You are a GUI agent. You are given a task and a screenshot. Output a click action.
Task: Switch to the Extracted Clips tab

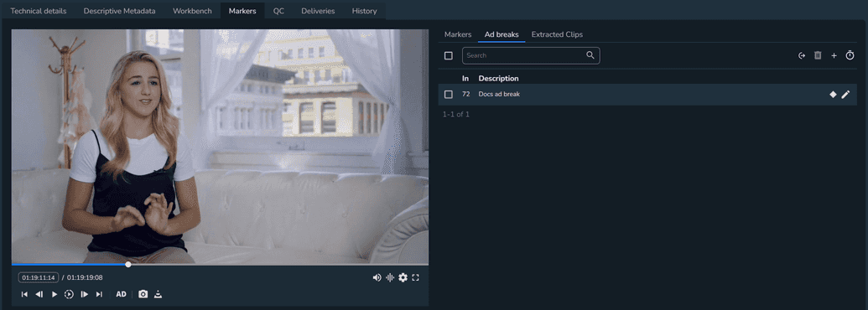[557, 34]
